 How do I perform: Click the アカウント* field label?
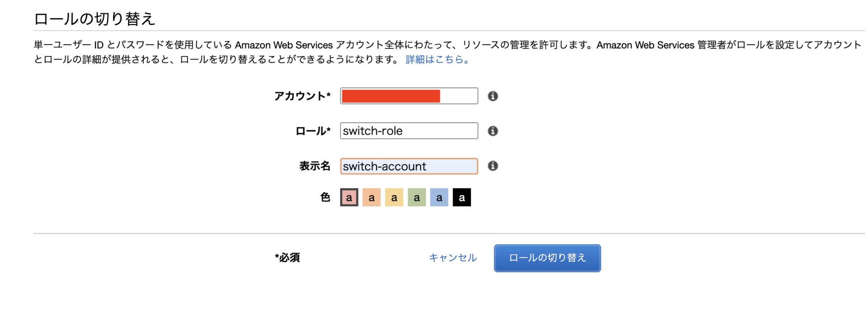[x=302, y=96]
